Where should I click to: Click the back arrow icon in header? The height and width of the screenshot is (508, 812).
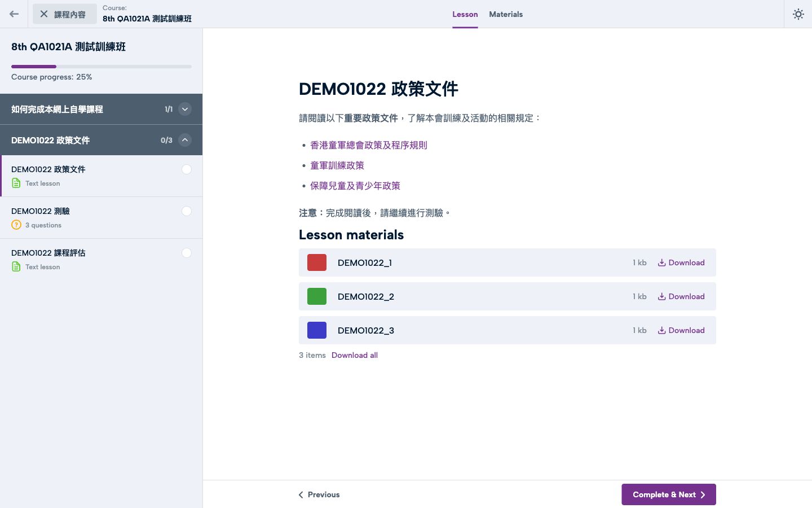[14, 14]
